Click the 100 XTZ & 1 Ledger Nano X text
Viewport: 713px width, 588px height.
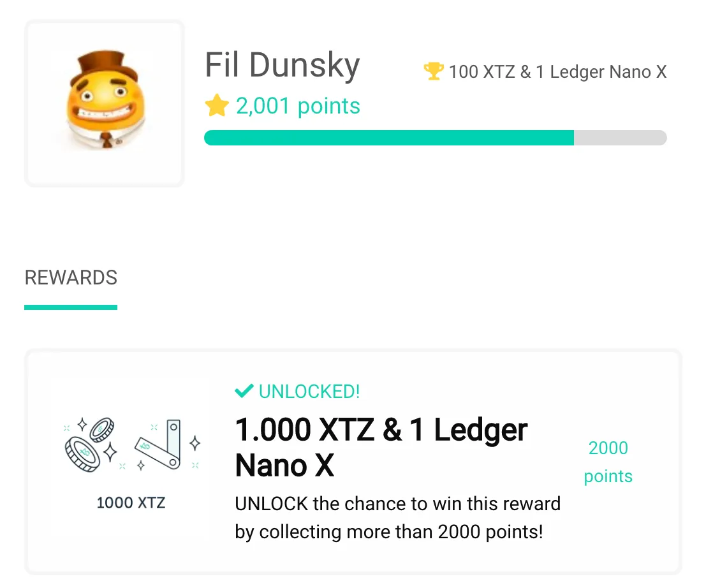click(x=557, y=72)
